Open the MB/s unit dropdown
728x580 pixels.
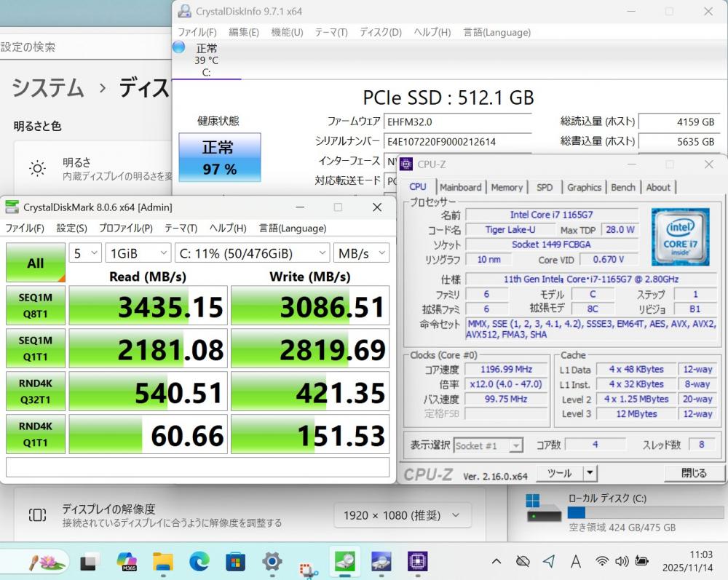pos(361,253)
